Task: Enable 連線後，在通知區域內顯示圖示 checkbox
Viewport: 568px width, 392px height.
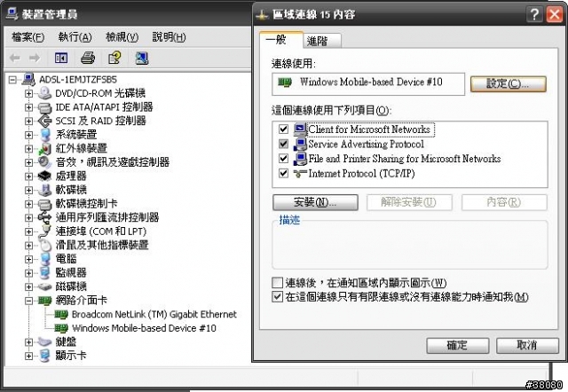Action: 277,283
